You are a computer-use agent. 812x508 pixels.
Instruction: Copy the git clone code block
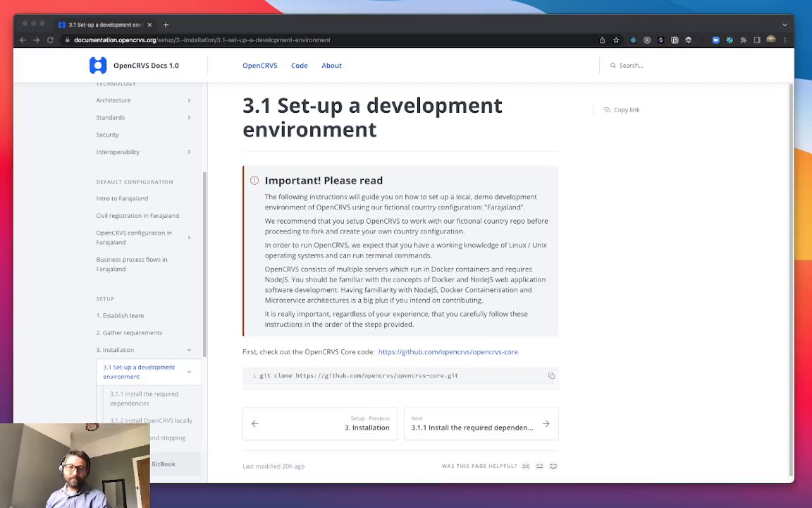coord(551,376)
